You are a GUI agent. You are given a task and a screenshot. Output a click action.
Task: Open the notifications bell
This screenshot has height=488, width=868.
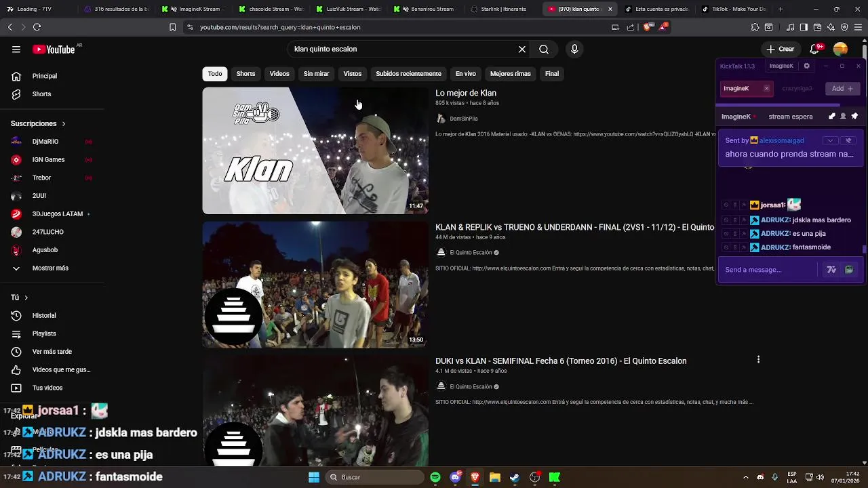click(815, 49)
